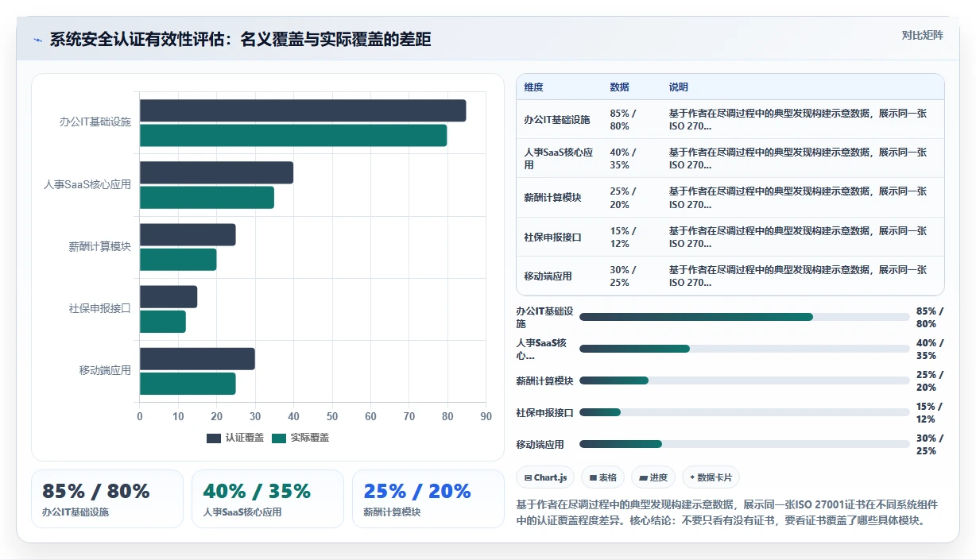Click the 表格 tag chip
Viewport: 976px width, 560px height.
tap(603, 477)
